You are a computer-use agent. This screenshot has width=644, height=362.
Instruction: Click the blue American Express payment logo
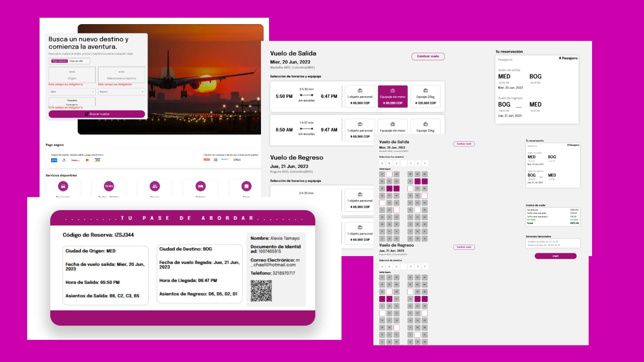(x=54, y=160)
